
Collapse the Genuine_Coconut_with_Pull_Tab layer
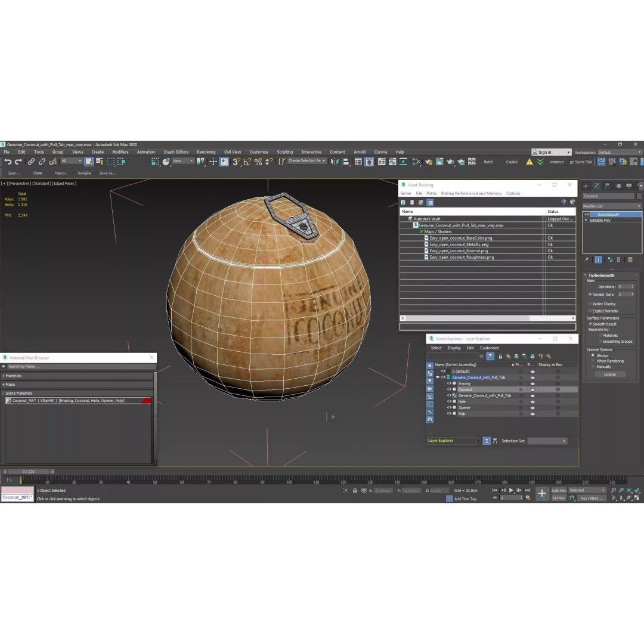click(x=438, y=377)
